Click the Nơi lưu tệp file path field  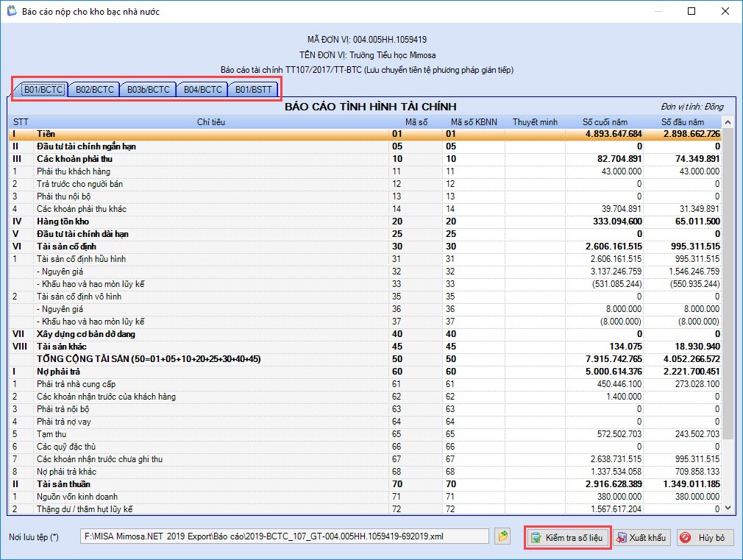(x=284, y=537)
